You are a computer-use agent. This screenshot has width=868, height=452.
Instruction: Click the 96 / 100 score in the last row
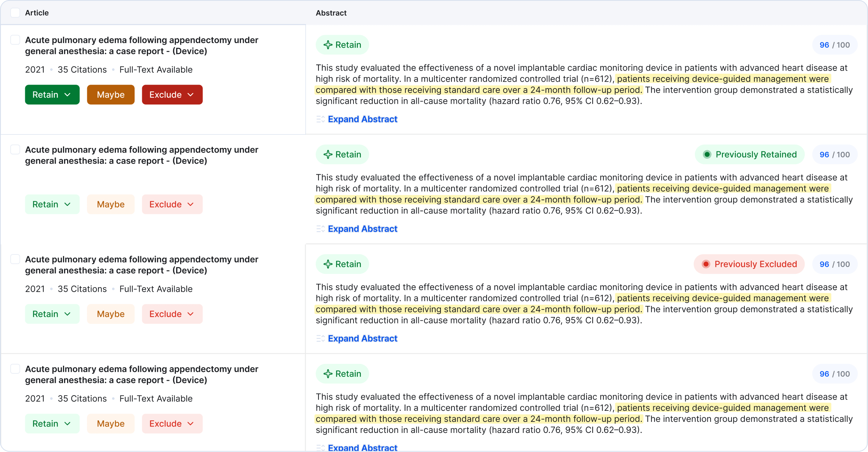coord(835,374)
